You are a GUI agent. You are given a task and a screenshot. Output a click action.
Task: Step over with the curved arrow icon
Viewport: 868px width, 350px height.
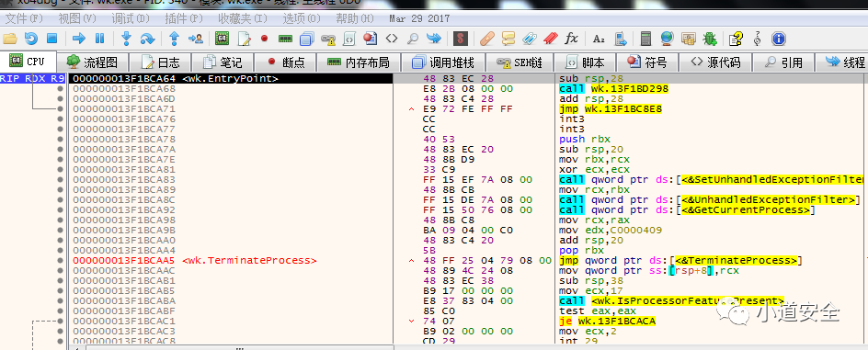click(x=147, y=39)
